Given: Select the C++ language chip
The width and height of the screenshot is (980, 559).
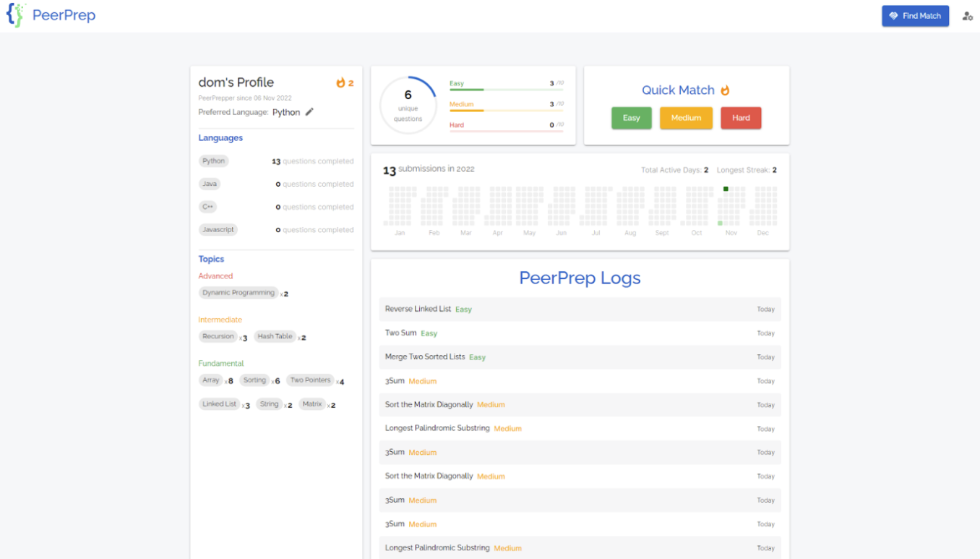Looking at the screenshot, I should [x=208, y=207].
